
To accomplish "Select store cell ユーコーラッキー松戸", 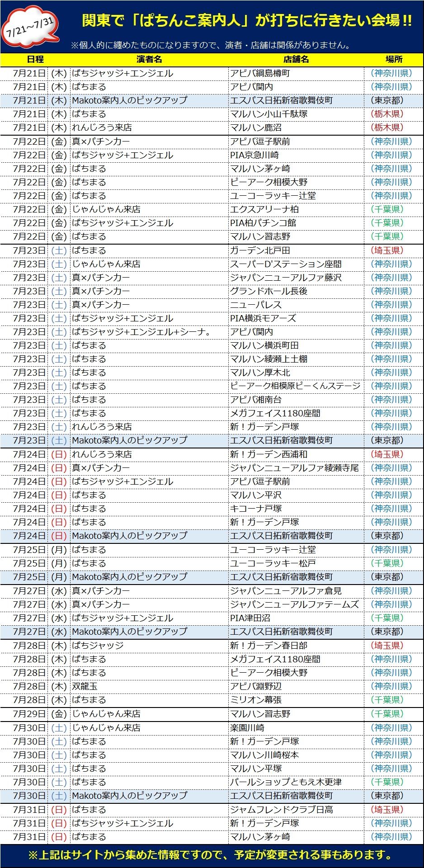I will coord(296,563).
